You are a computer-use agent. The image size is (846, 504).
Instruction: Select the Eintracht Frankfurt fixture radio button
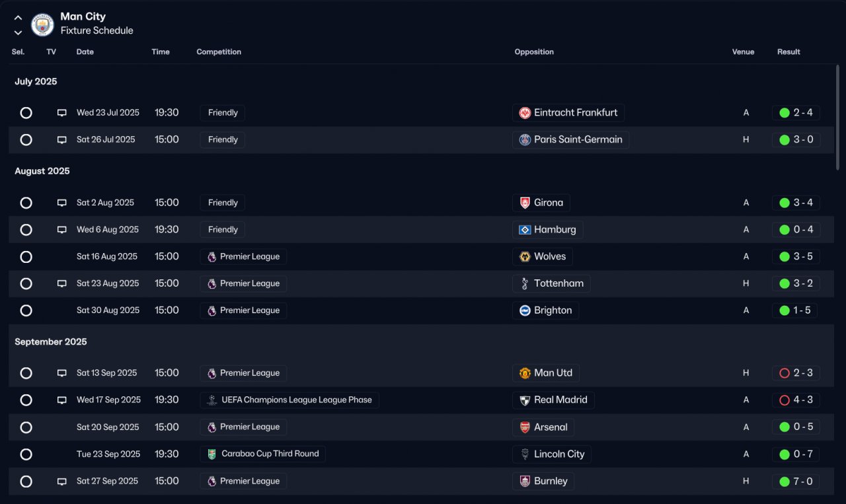point(26,113)
